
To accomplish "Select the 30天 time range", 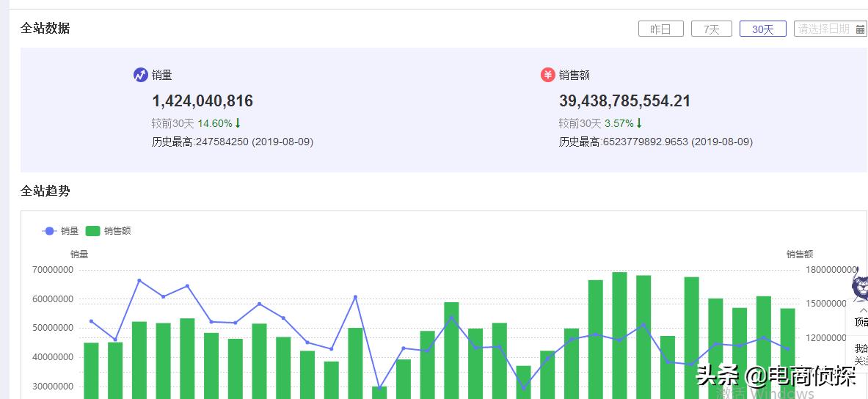I will coord(763,29).
